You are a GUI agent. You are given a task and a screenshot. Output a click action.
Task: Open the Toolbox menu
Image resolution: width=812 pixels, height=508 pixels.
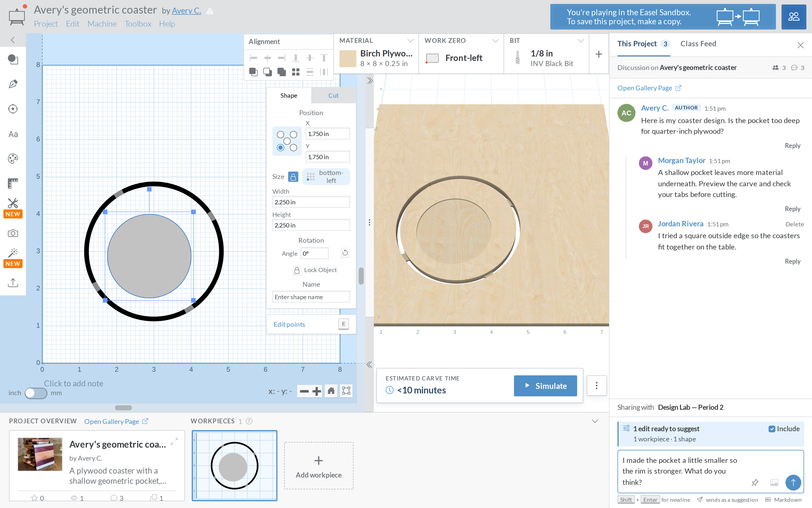point(138,24)
